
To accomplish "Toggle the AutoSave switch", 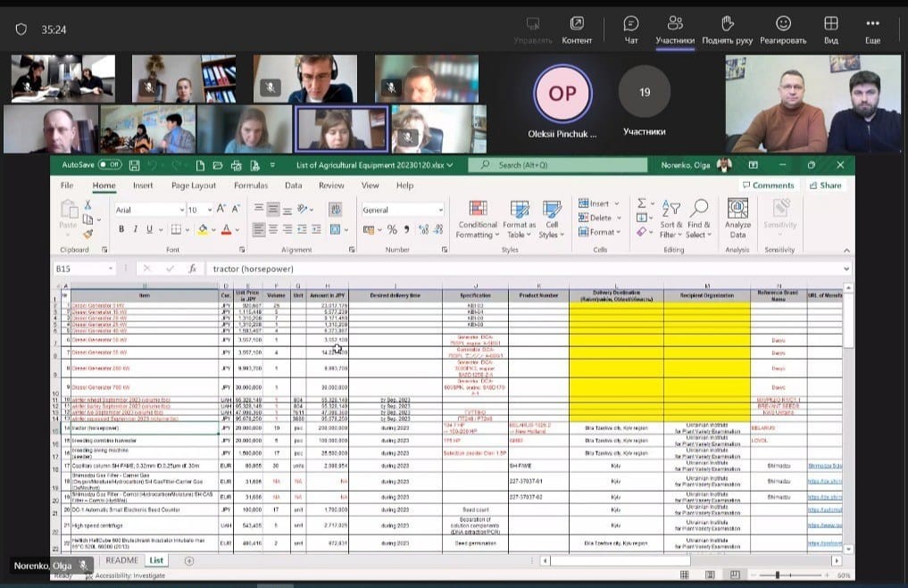I will click(x=110, y=165).
